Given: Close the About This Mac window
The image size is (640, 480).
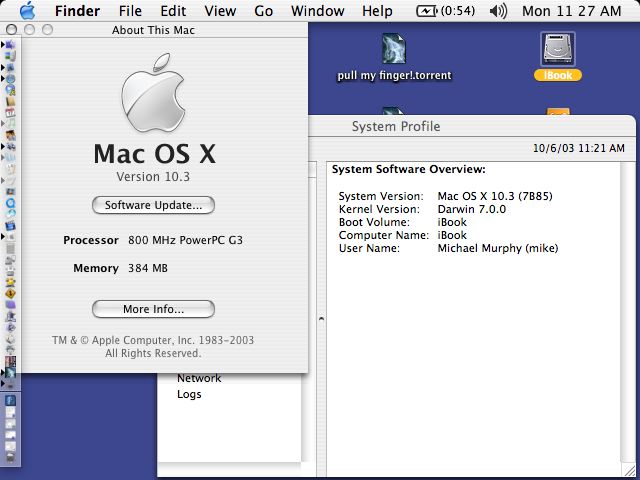Looking at the screenshot, I should pyautogui.click(x=11, y=29).
